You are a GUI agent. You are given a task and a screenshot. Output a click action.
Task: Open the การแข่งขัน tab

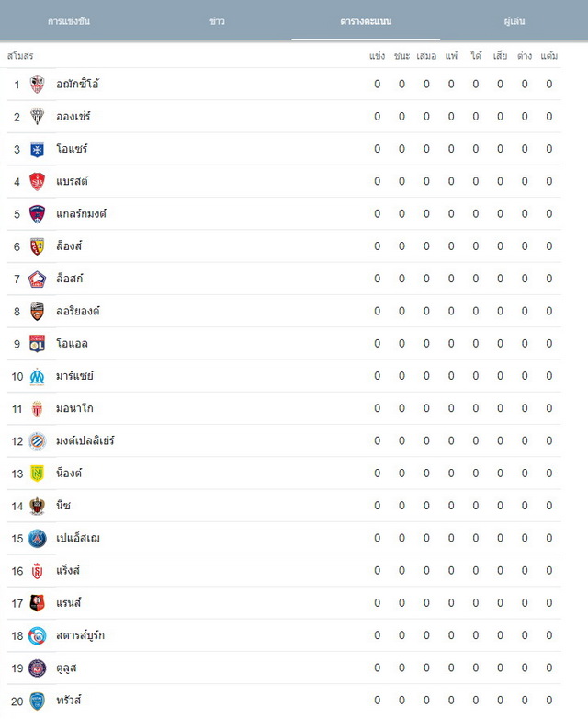(x=69, y=21)
